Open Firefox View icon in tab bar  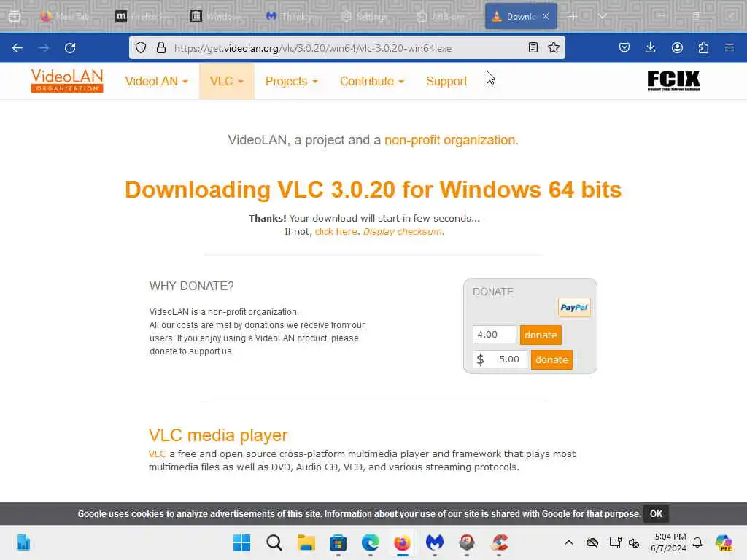pos(15,16)
